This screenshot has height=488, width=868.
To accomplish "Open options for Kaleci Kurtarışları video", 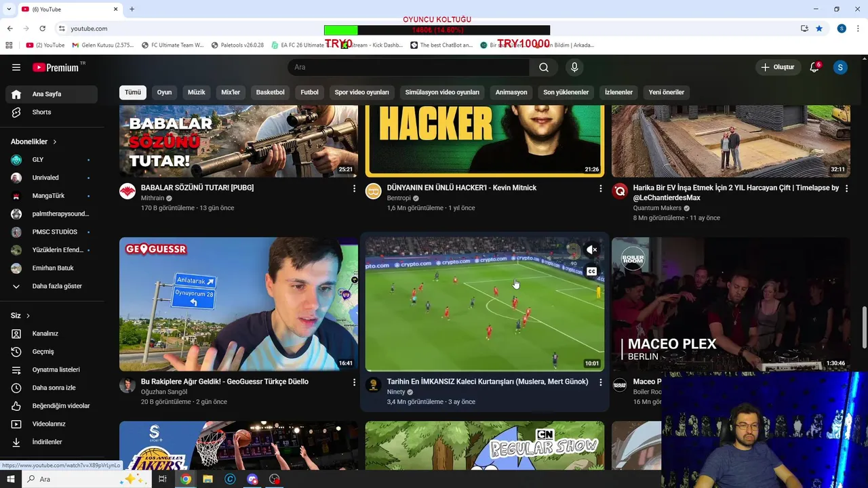I will (x=600, y=382).
